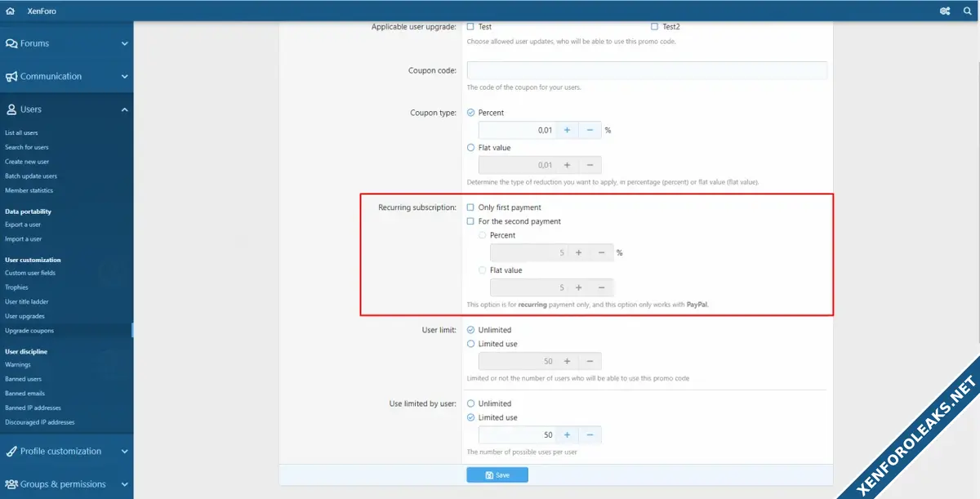Decrease the Use limited by user count
The image size is (980, 499).
(590, 434)
